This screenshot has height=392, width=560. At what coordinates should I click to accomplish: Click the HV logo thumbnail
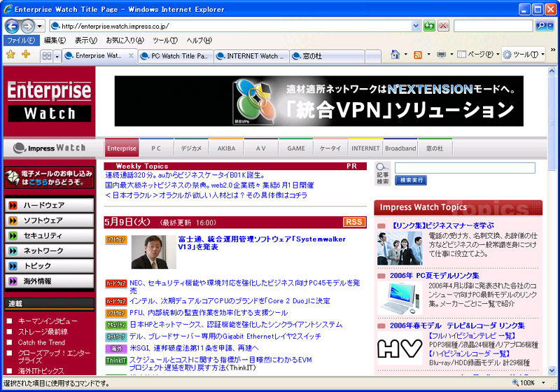point(400,348)
